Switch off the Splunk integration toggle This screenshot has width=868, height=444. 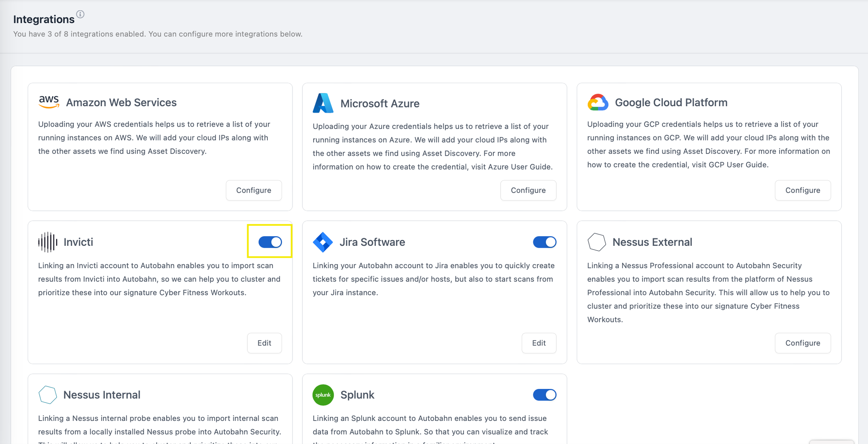pyautogui.click(x=544, y=395)
